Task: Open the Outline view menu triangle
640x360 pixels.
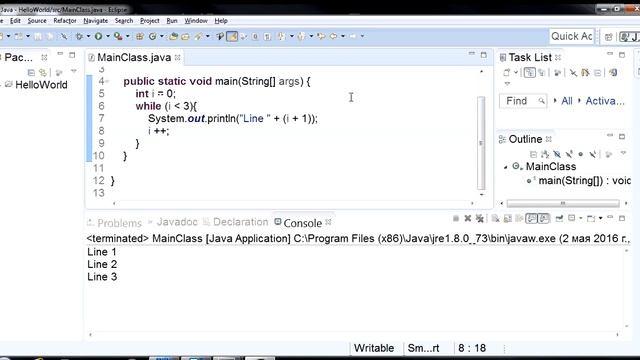Action: (x=623, y=153)
